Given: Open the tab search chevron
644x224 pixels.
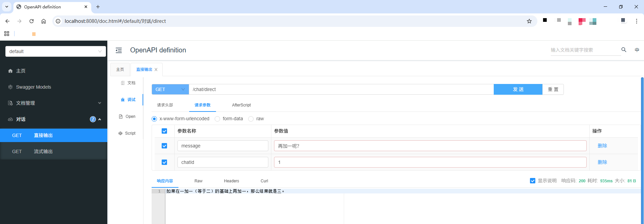Looking at the screenshot, I should pos(7,7).
